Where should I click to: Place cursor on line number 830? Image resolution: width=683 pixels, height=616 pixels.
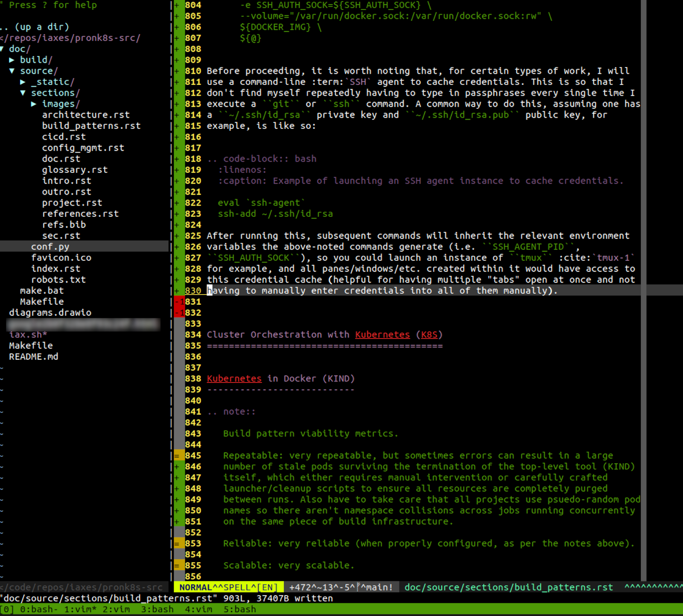tap(193, 291)
